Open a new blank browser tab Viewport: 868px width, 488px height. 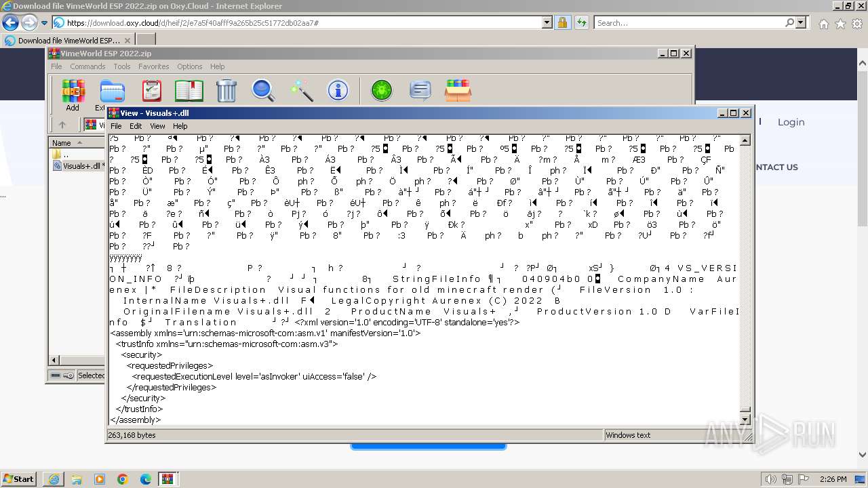click(146, 40)
